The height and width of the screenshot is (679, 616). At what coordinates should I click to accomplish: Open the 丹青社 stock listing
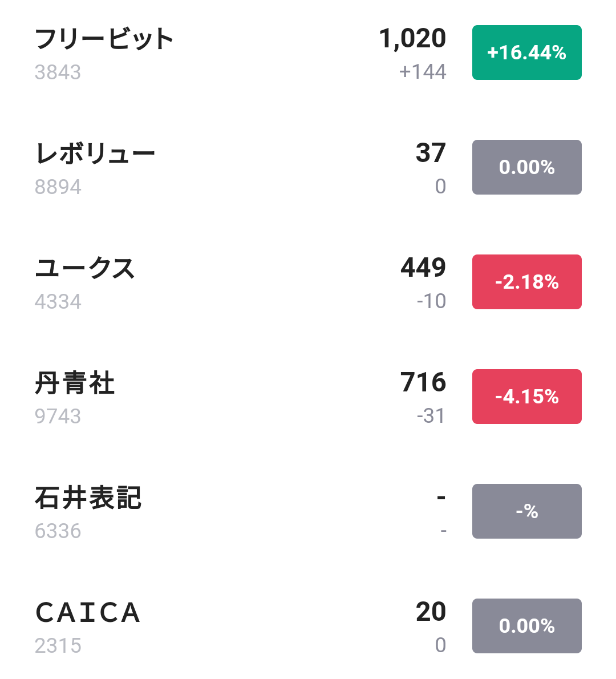pos(75,383)
